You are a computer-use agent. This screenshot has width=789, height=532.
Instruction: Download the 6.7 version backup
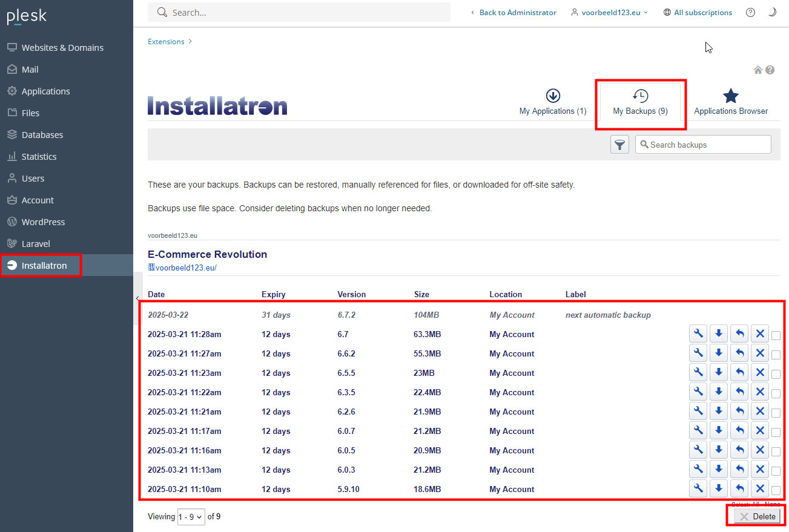click(x=719, y=333)
